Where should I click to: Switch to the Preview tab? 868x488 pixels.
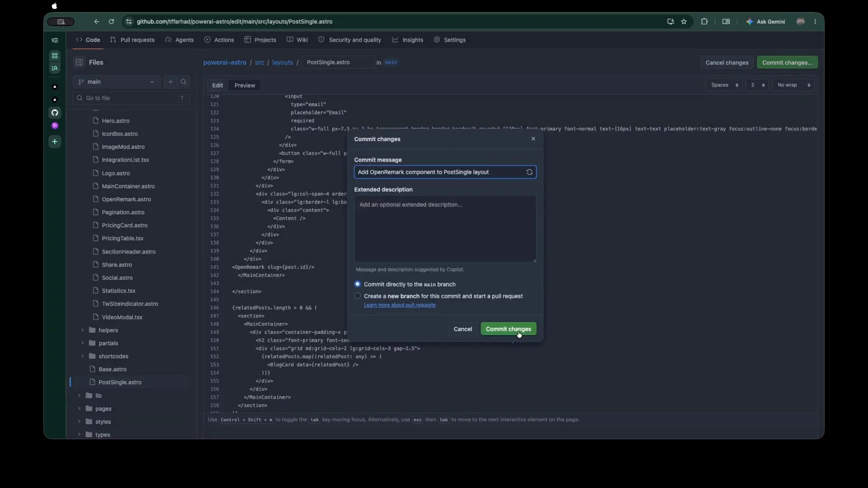[245, 85]
